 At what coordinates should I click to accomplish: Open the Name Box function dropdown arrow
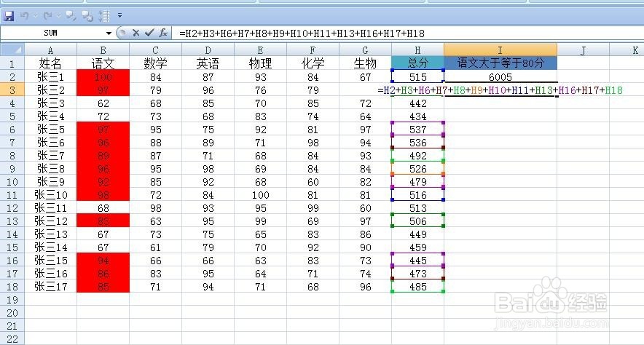tap(109, 33)
